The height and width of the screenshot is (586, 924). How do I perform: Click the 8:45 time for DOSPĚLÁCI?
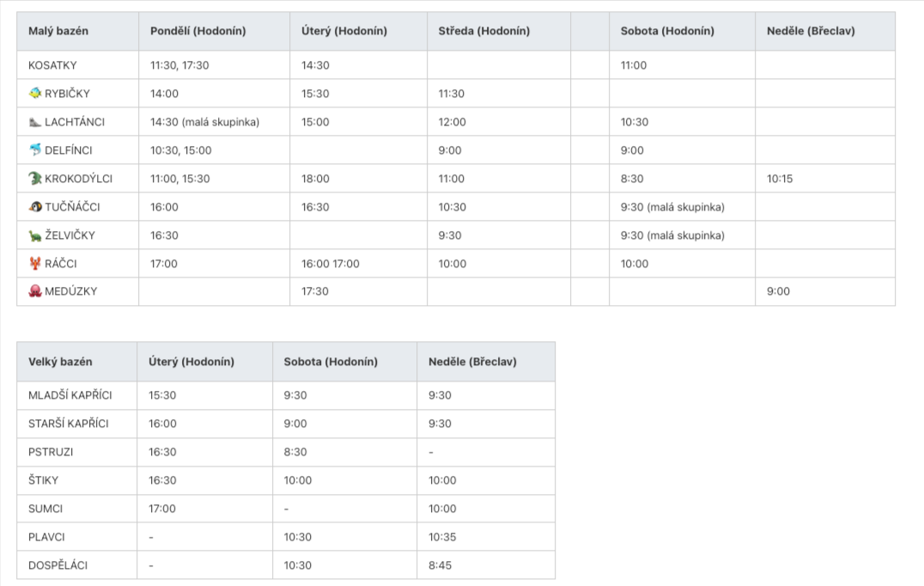point(440,565)
